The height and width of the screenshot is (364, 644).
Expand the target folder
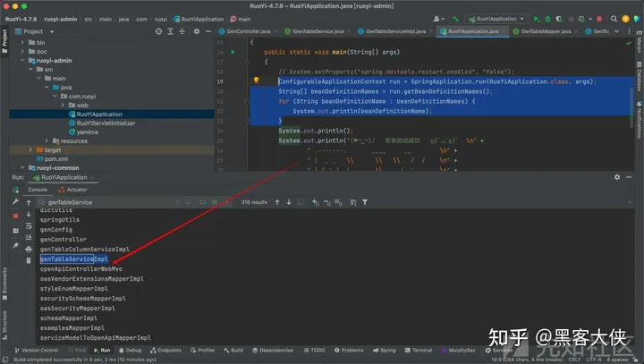click(30, 150)
